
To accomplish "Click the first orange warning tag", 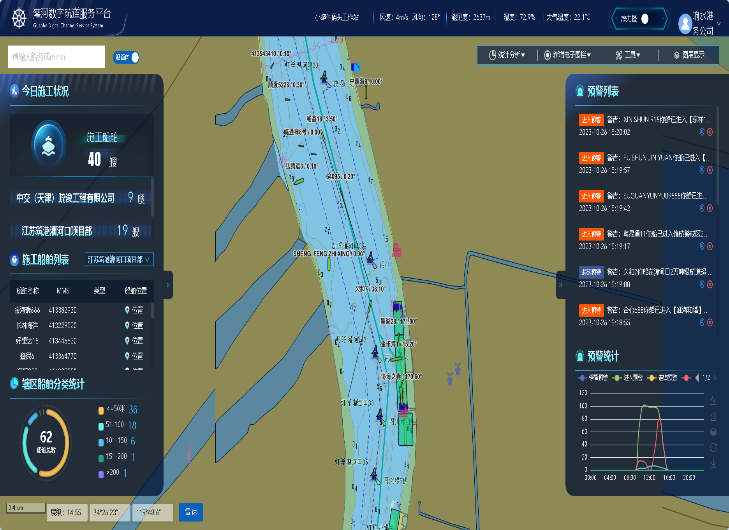I will click(x=590, y=121).
